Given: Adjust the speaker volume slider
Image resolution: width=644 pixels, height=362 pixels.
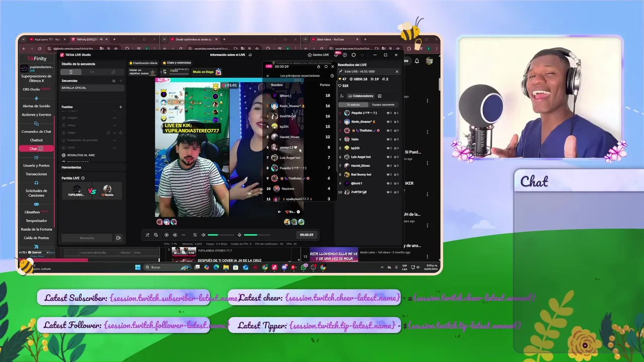Looking at the screenshot, I should tap(221, 235).
